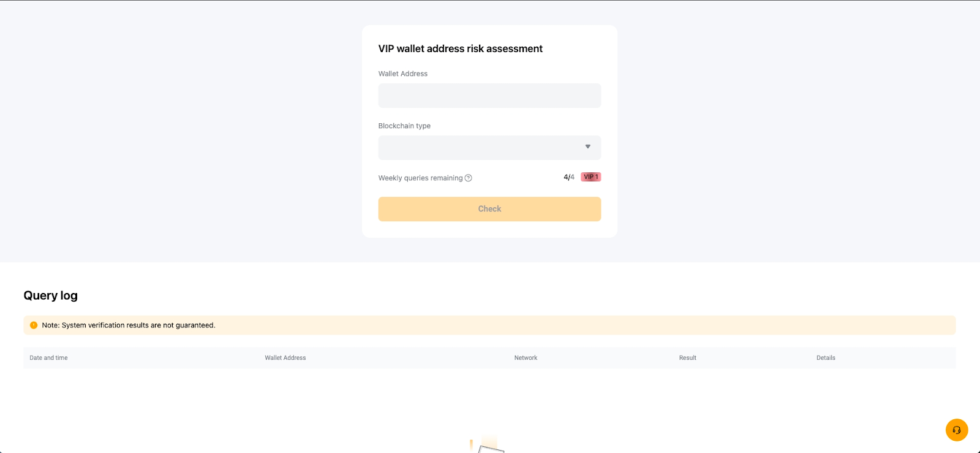Click the Wallet Address column header

click(285, 358)
